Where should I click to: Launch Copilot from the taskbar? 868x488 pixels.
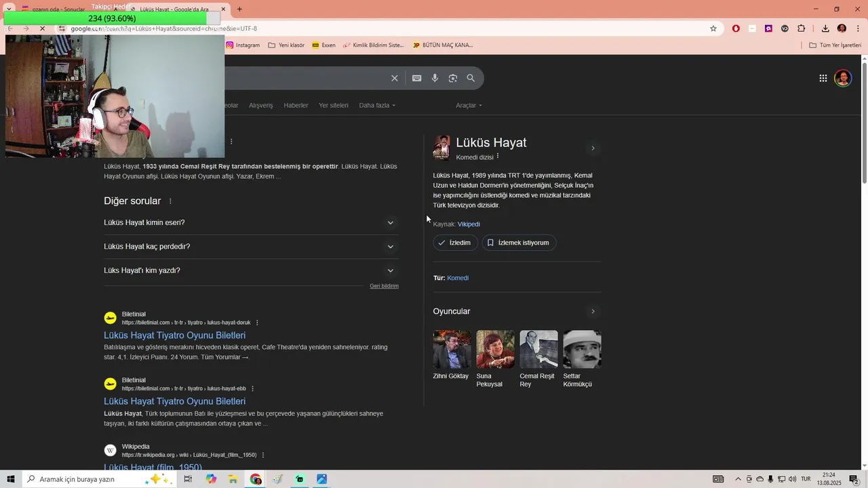(211, 479)
